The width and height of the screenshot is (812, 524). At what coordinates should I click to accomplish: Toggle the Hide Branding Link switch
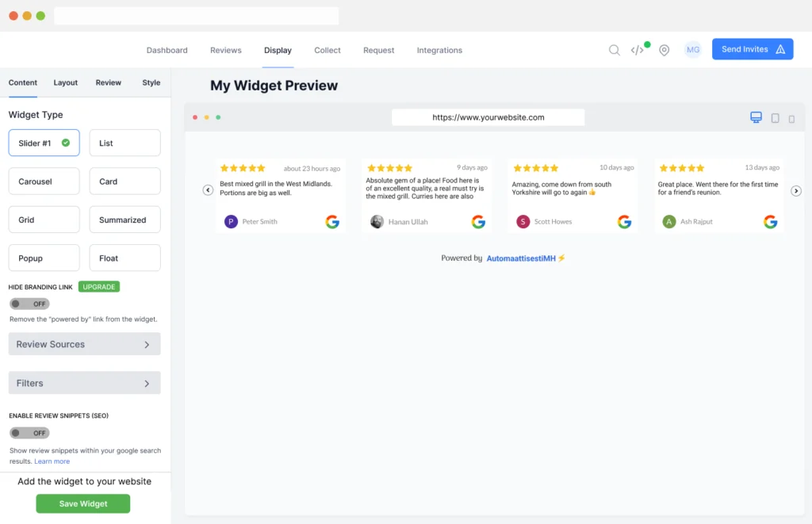click(x=29, y=304)
